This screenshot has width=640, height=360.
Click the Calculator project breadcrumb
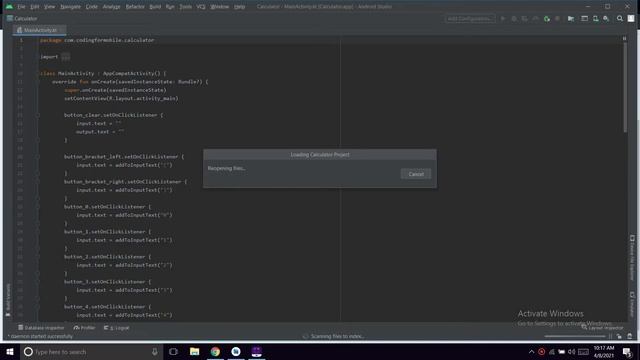click(x=22, y=19)
